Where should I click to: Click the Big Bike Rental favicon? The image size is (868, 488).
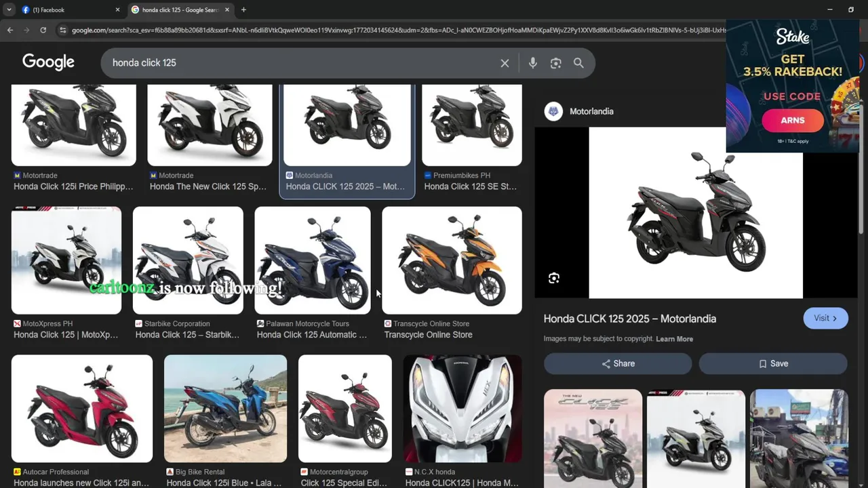170,472
